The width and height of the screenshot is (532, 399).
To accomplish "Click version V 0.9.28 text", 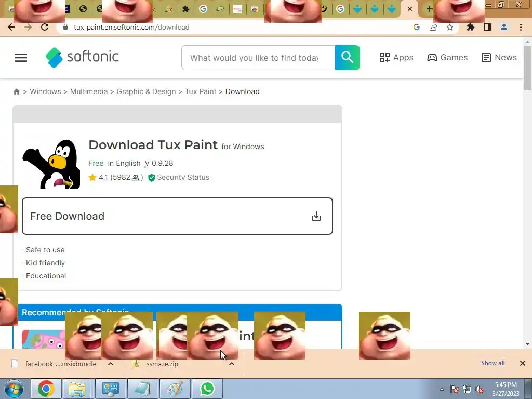I will coord(159,163).
